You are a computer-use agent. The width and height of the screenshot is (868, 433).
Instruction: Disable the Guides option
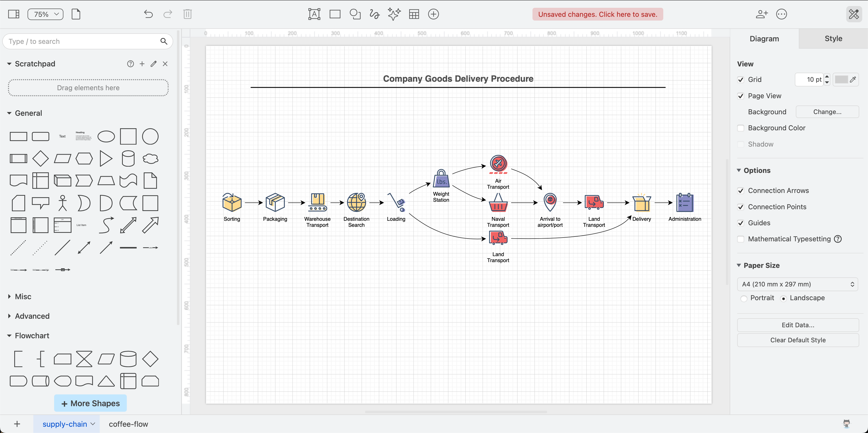pyautogui.click(x=741, y=223)
